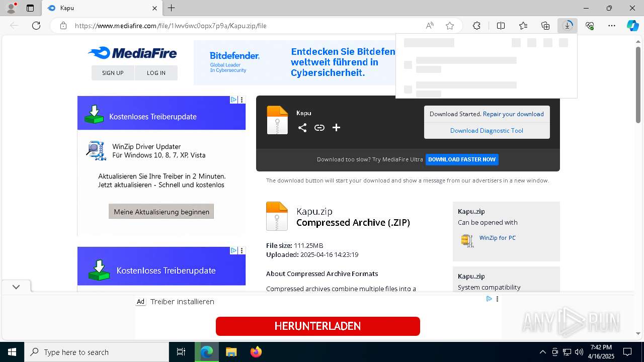Viewport: 644px width, 362px height.
Task: Open options menu on bottom ad
Action: point(497,299)
